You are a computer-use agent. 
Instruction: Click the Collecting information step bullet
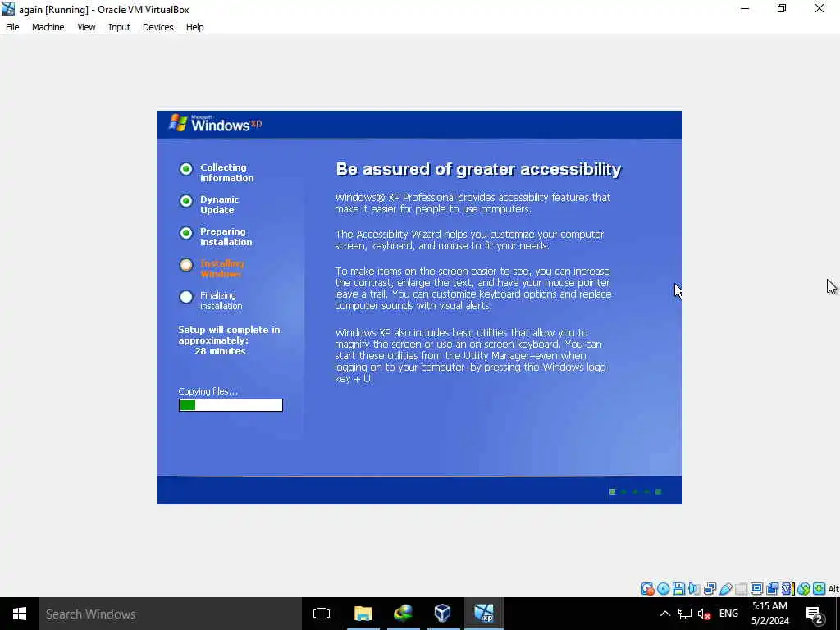click(x=186, y=169)
